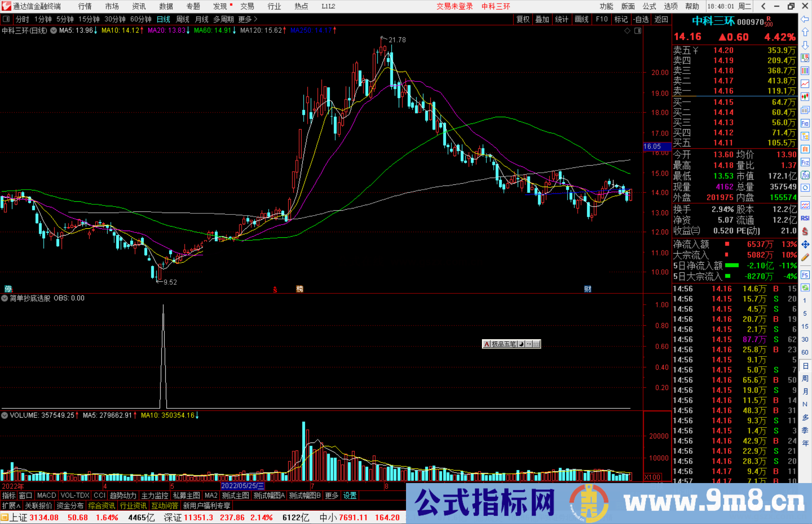The image size is (812, 524).
Task: Click 交易未登录 link
Action: pyautogui.click(x=455, y=6)
